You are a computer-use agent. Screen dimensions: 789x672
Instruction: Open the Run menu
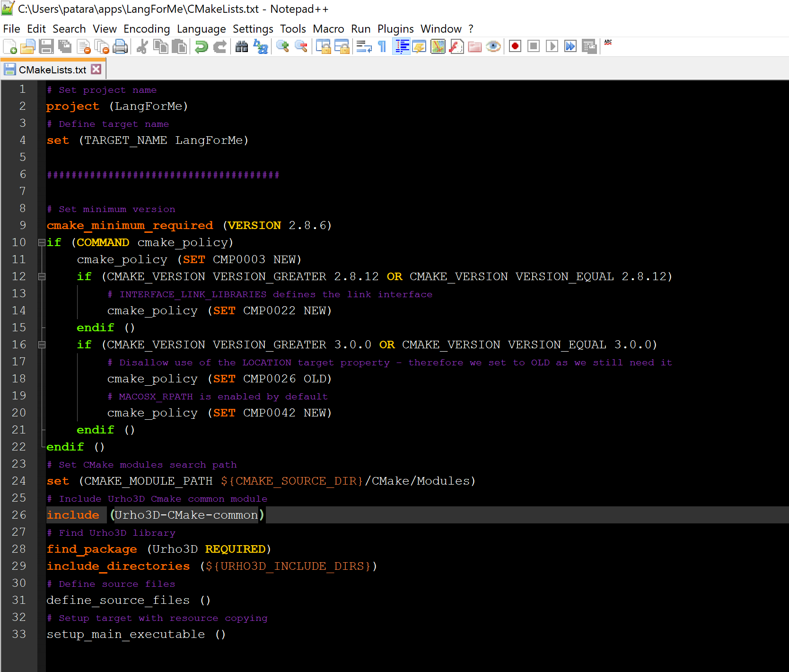tap(360, 29)
